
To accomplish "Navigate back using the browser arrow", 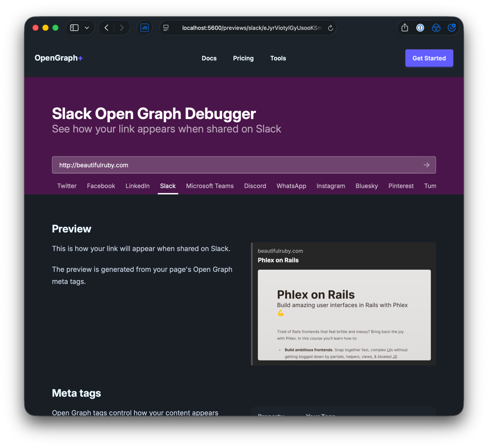I will pos(106,28).
